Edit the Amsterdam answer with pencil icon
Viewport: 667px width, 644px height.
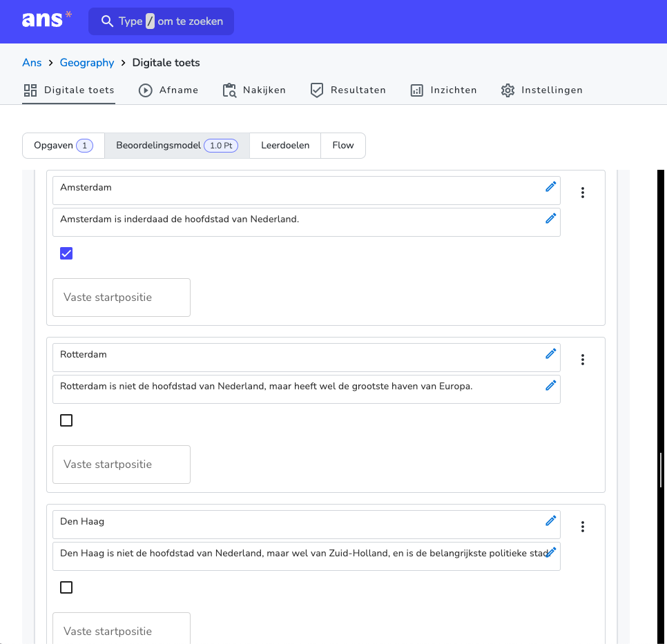click(551, 187)
